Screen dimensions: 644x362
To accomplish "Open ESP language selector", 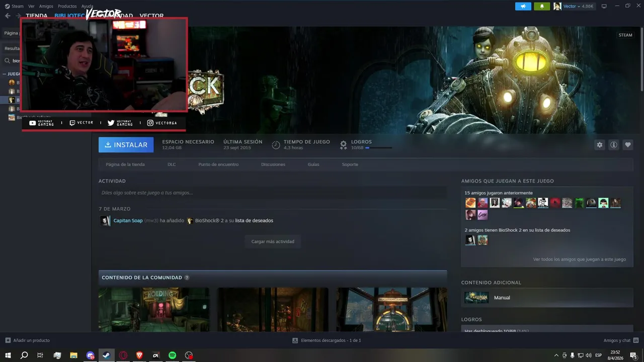I will tap(599, 355).
